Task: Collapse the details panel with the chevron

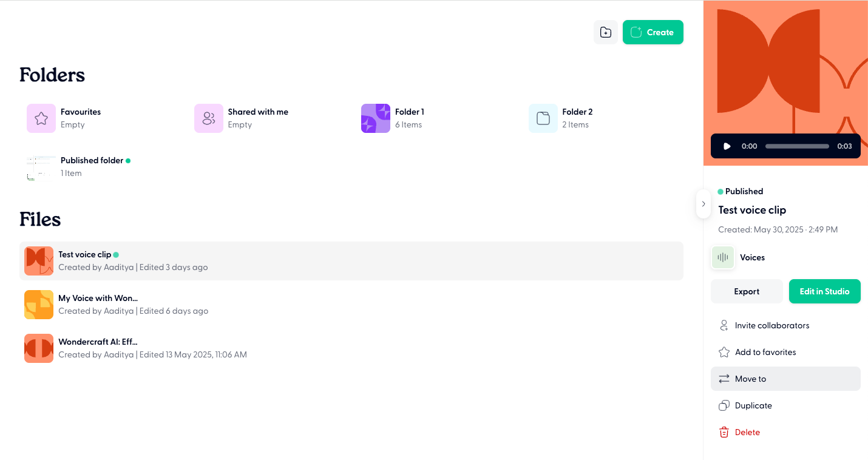Action: [704, 204]
